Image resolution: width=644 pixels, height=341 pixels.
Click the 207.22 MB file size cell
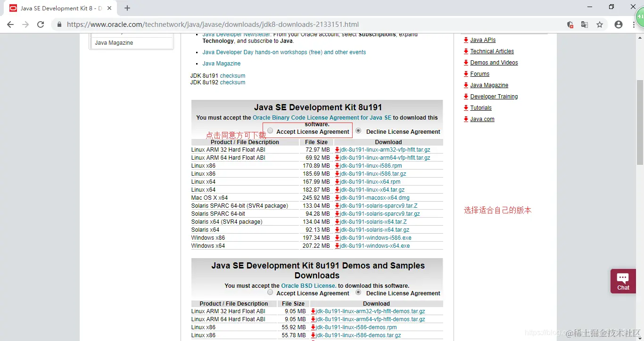pos(316,246)
